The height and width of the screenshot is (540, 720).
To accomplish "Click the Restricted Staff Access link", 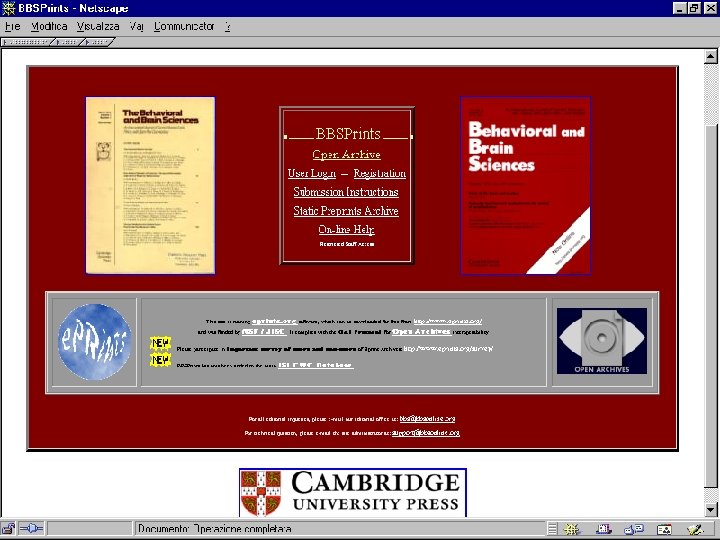I will tap(347, 244).
